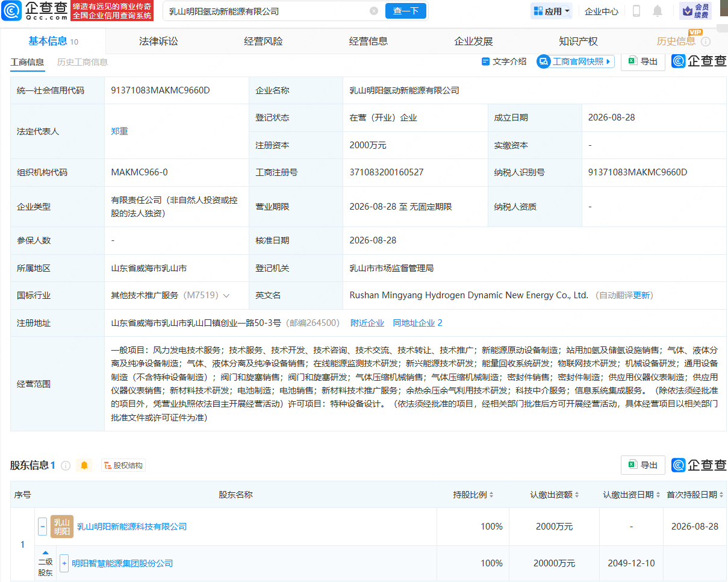This screenshot has height=582, width=728.
Task: Click the registration number 371083200160527
Action: (x=387, y=172)
